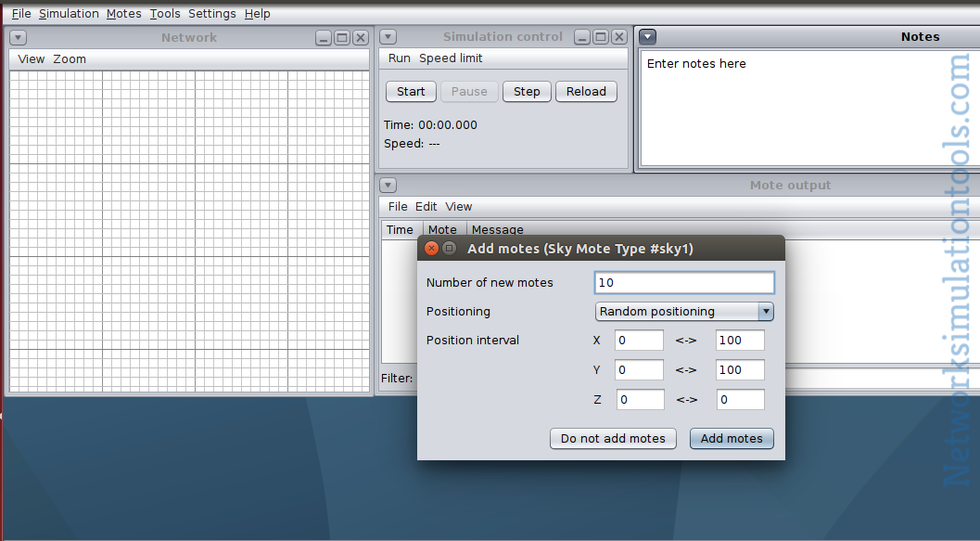The width and height of the screenshot is (980, 541).
Task: Open the Network panel's Zoom menu
Action: point(70,58)
